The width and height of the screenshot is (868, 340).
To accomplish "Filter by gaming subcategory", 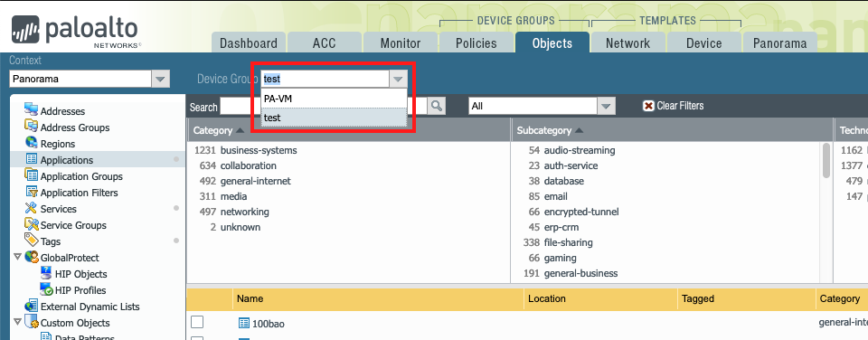I will coord(561,258).
